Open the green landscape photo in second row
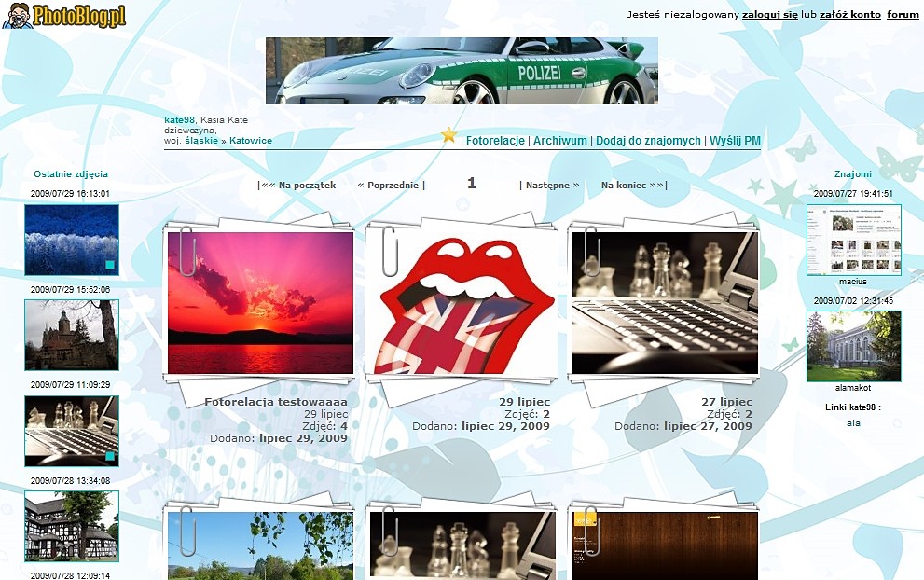The image size is (924, 580). tap(260, 545)
